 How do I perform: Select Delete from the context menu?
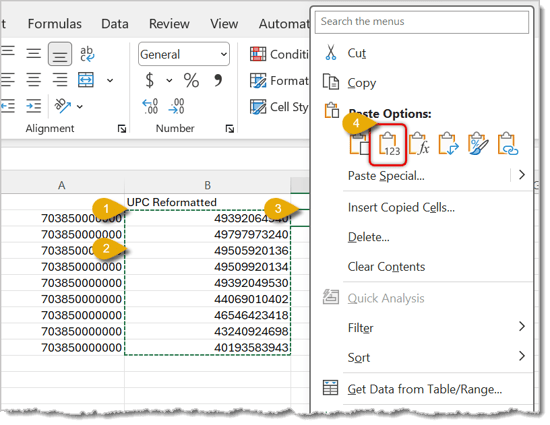(369, 237)
